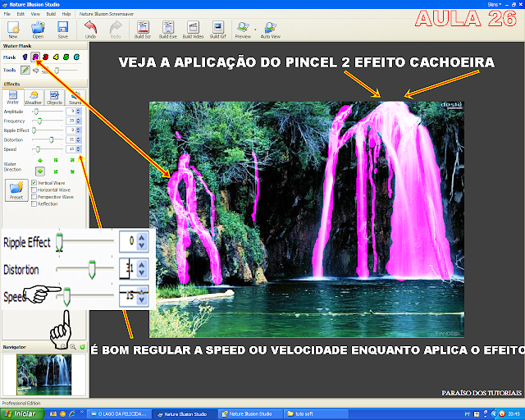
Task: Click the Iniciar start button
Action: pyautogui.click(x=22, y=414)
